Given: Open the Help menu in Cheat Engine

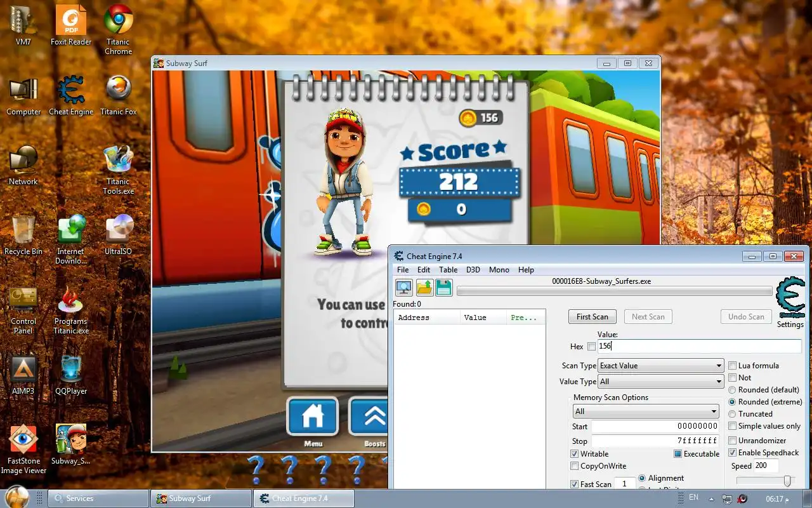Looking at the screenshot, I should [526, 270].
